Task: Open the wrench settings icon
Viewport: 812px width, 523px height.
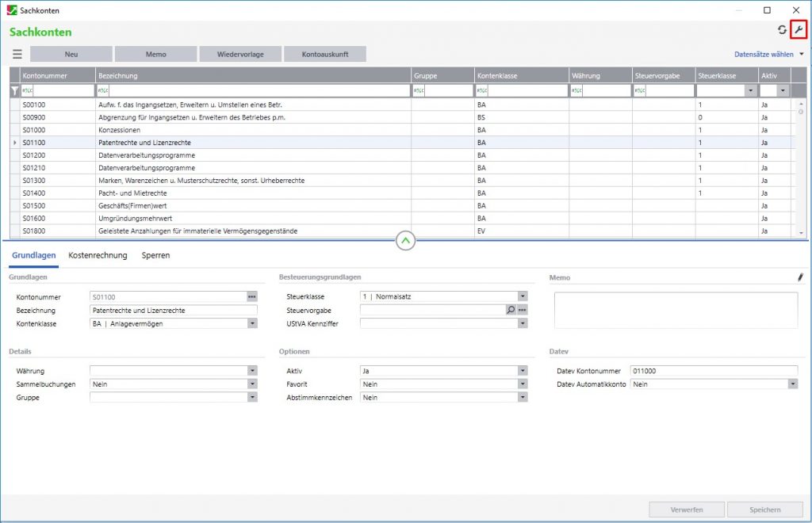Action: click(x=799, y=30)
